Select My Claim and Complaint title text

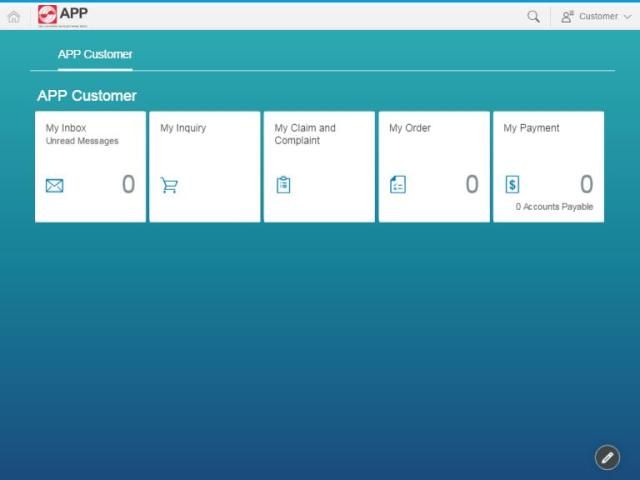point(305,134)
